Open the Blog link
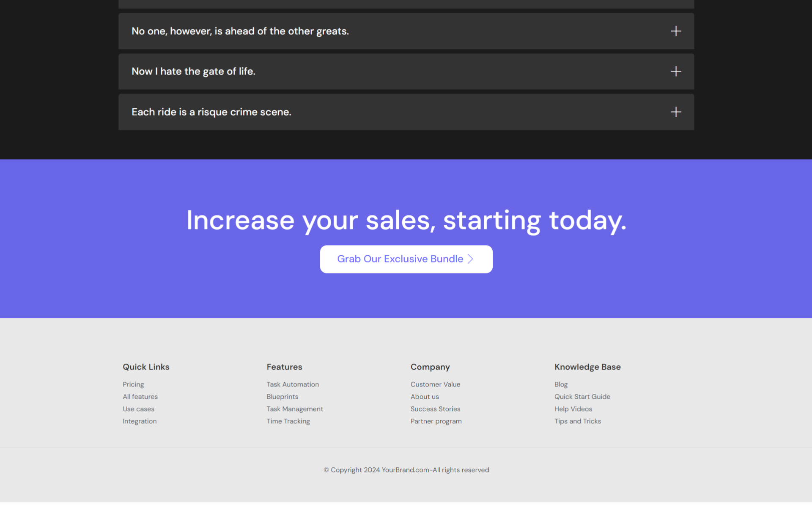 pyautogui.click(x=561, y=384)
